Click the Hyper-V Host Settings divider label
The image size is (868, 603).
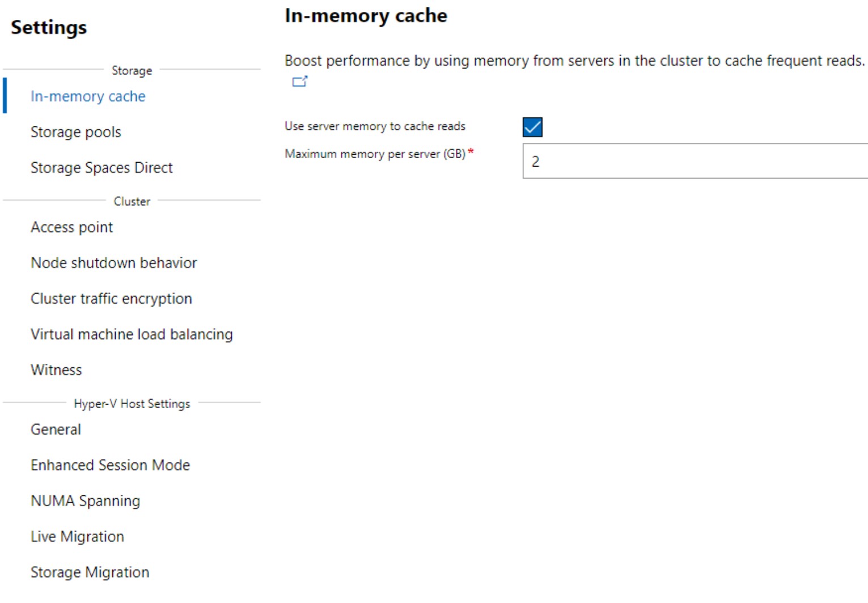132,404
